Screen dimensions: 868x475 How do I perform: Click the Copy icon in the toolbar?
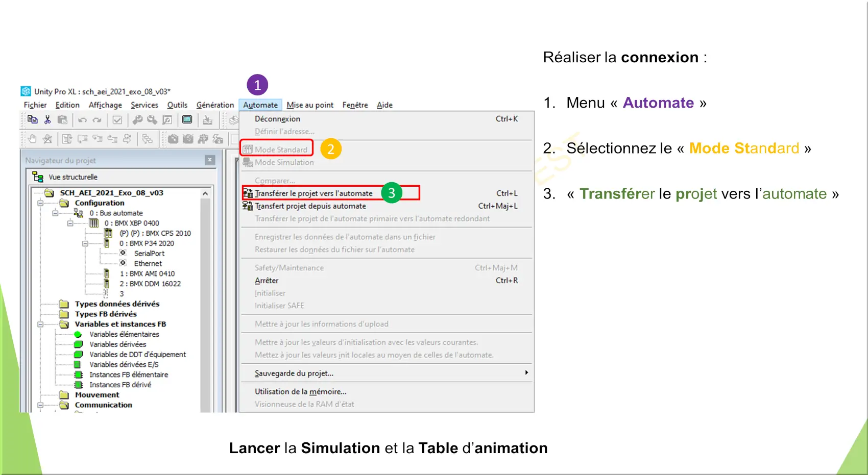[32, 119]
